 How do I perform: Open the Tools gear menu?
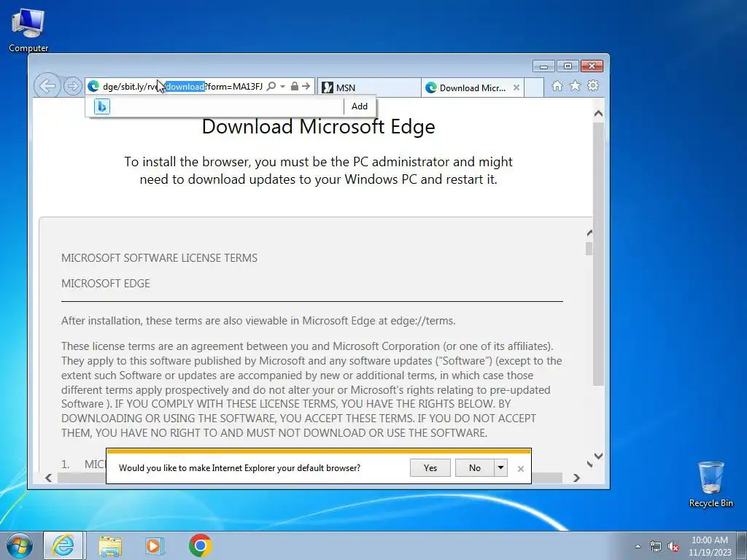point(592,86)
